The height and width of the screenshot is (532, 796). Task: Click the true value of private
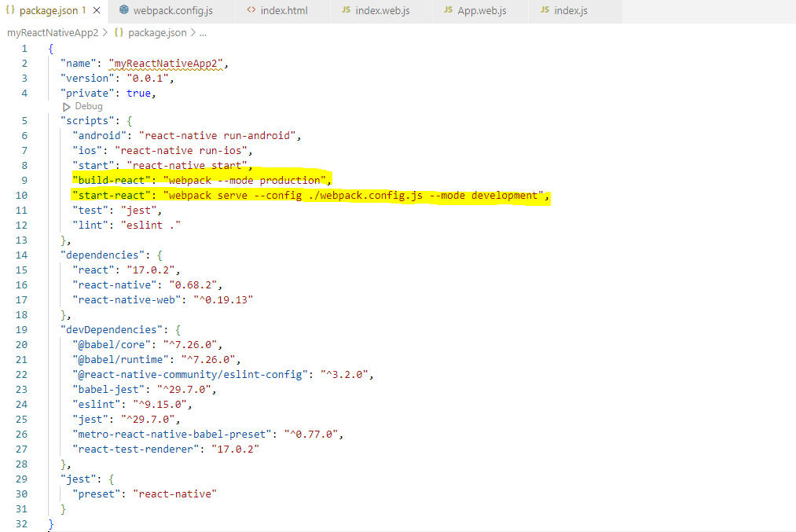(x=138, y=94)
